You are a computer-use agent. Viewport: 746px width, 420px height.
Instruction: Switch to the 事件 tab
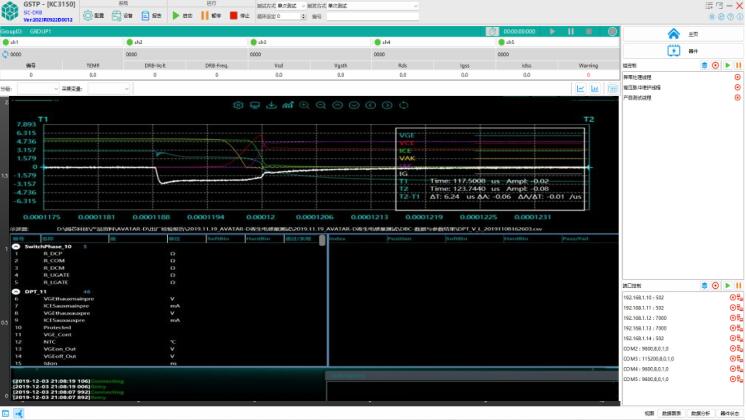coord(679,48)
